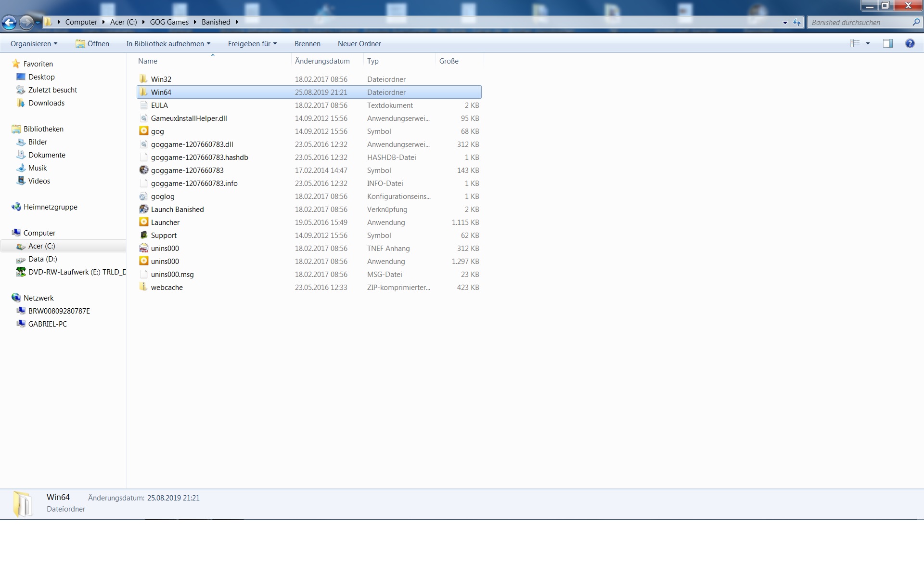Open 'In Bibliothek aufnehmen' menu
The image size is (924, 578).
(x=168, y=44)
